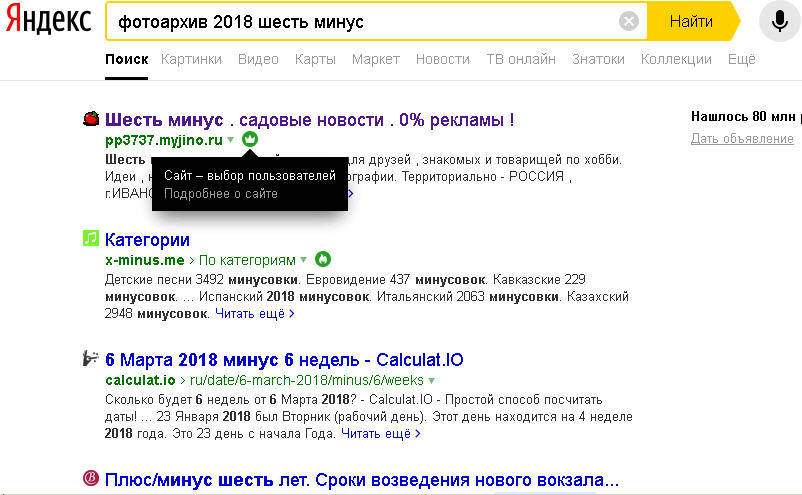Click the green flame badge next to x-minus.me
802x495 pixels.
pos(323,259)
